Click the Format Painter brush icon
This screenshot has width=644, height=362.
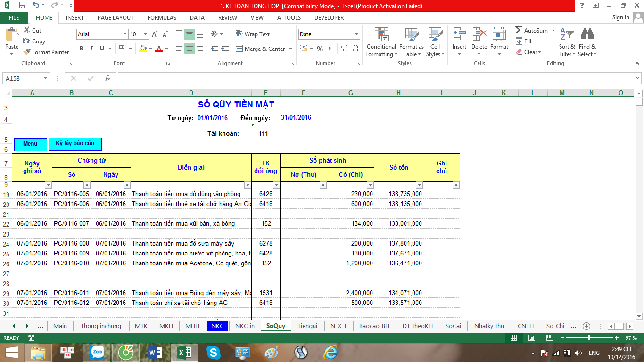pyautogui.click(x=27, y=52)
